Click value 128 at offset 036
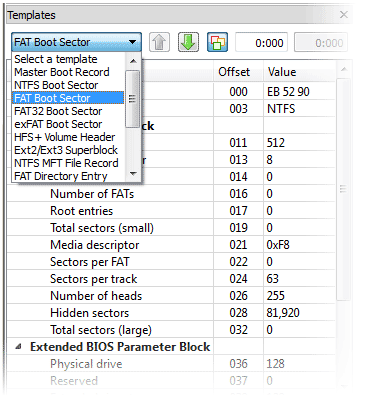This screenshot has height=395, width=370. coord(275,364)
